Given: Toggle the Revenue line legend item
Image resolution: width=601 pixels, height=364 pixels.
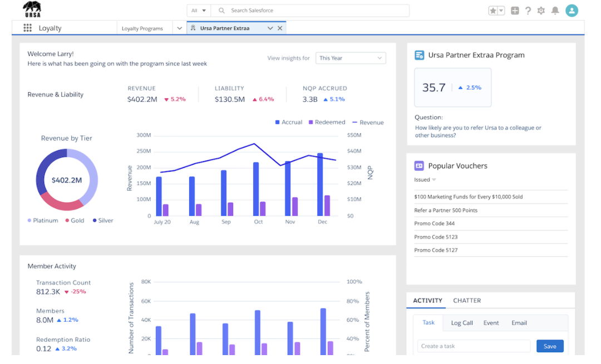Looking at the screenshot, I should click(367, 122).
